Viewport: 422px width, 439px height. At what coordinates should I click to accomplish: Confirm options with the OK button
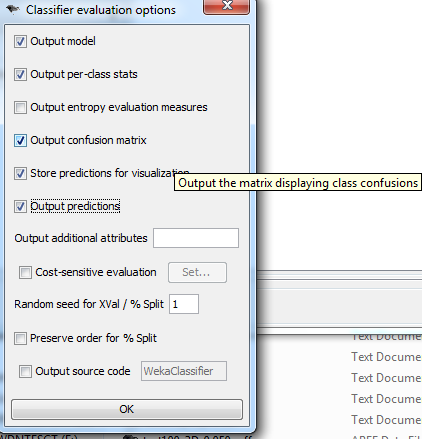tap(127, 409)
